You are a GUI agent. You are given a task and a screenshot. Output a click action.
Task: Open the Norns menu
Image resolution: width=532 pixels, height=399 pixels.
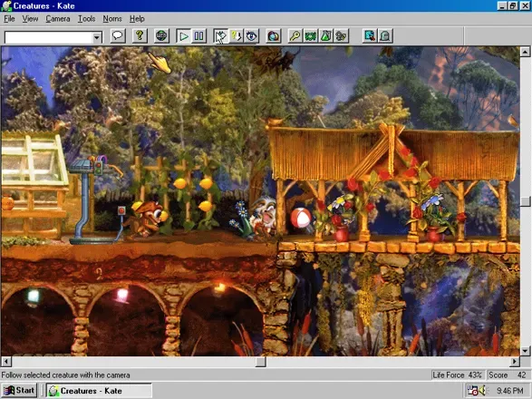click(112, 19)
